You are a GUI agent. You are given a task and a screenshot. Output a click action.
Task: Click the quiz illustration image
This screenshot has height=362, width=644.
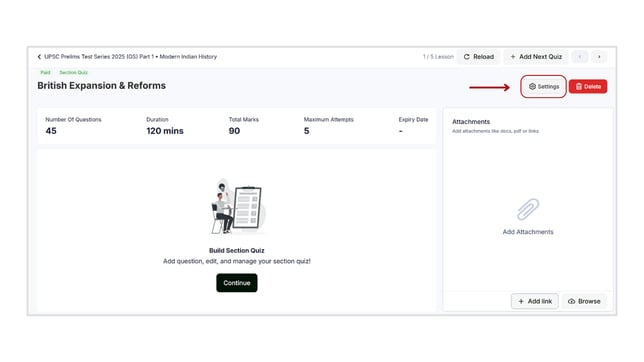tap(237, 206)
